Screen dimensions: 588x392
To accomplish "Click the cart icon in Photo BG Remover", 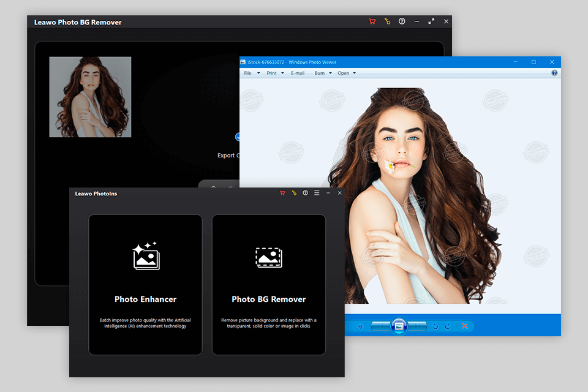I will coord(372,21).
